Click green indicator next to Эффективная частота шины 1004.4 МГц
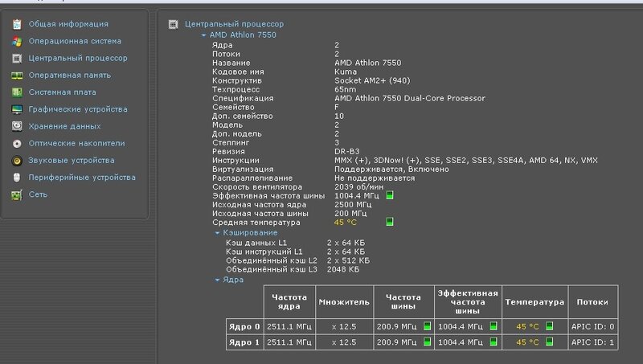This screenshot has height=364, width=643. pos(390,195)
